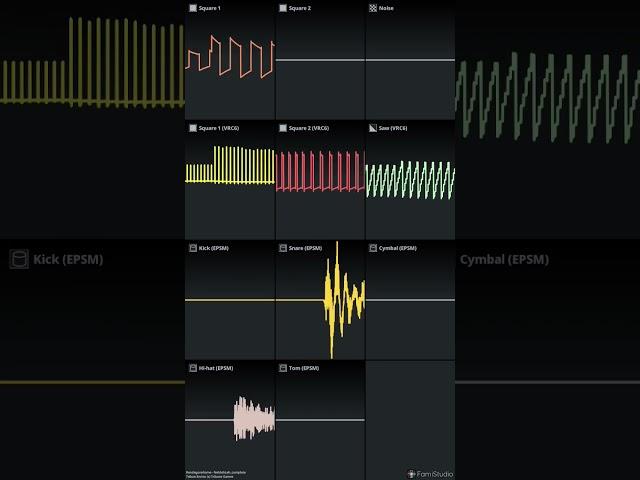Select the 'Square 1' channel label
This screenshot has width=640, height=480.
point(209,8)
